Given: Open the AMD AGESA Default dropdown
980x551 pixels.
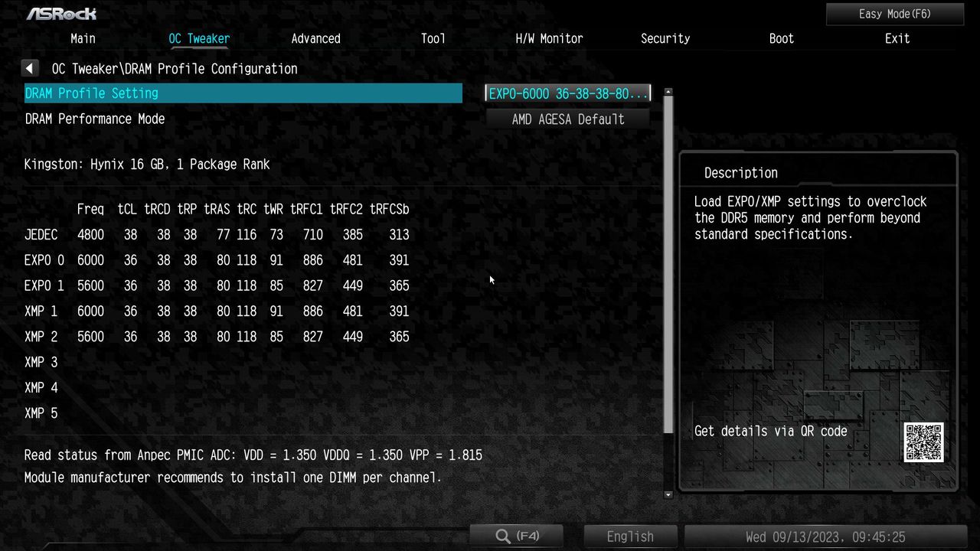Looking at the screenshot, I should 568,119.
